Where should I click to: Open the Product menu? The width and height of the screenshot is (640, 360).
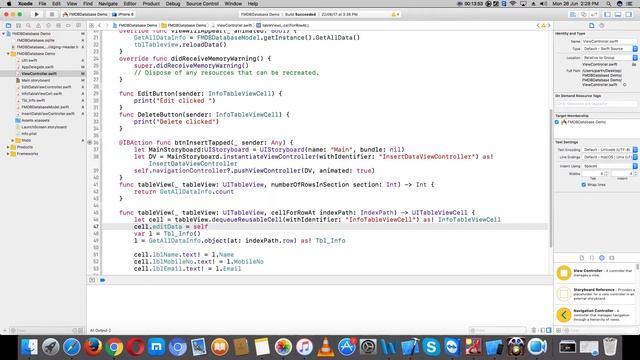click(151, 4)
